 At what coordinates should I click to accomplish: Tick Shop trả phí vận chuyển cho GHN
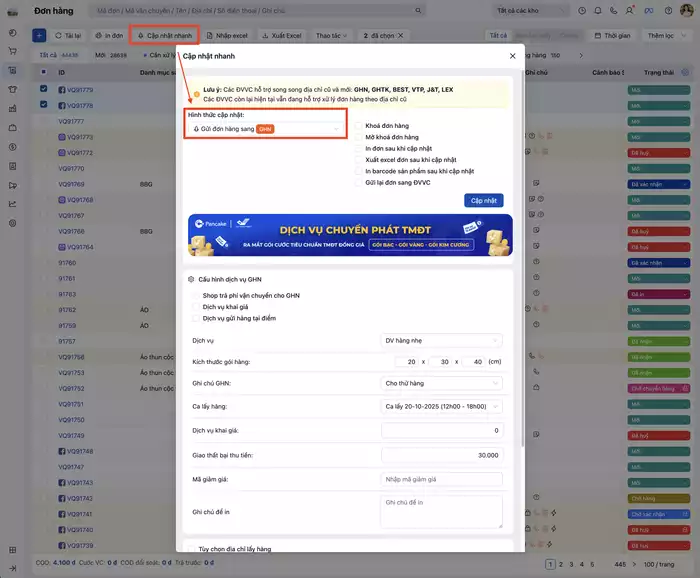pos(195,296)
